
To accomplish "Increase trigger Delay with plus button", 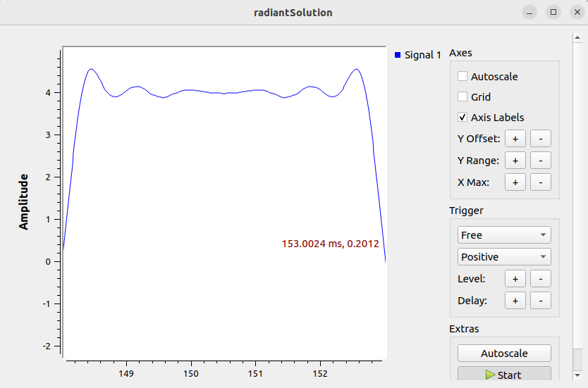I will 515,301.
